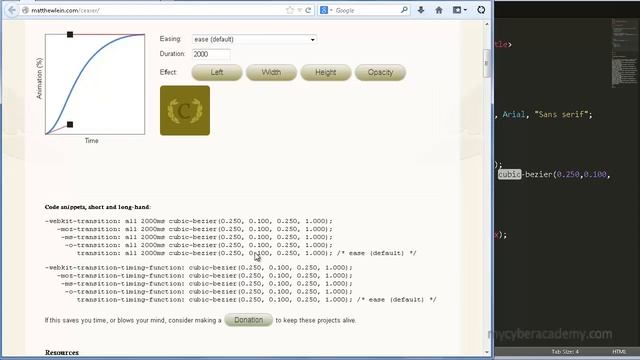Click the Animation (%) axis label
This screenshot has width=640, height=360.
click(x=39, y=78)
